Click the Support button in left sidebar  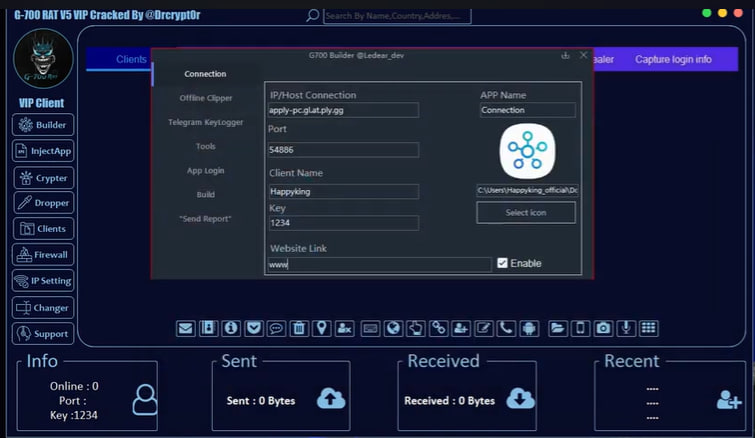[x=43, y=333]
